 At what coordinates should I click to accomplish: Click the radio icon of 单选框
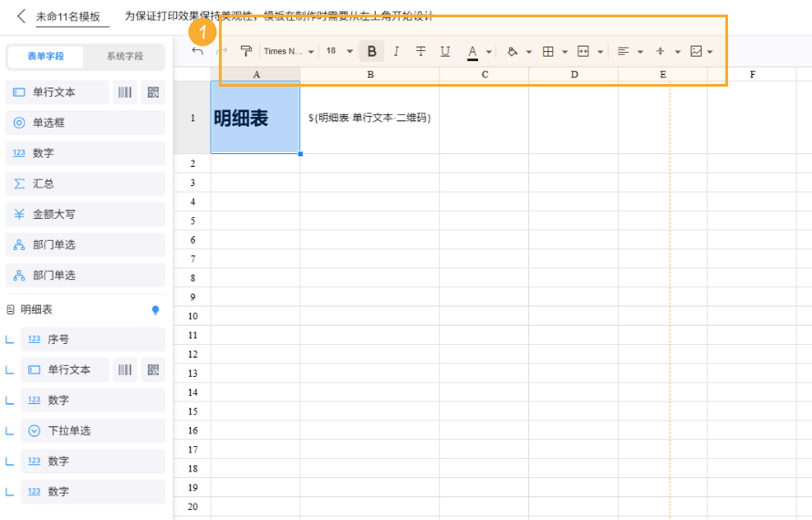pyautogui.click(x=19, y=123)
